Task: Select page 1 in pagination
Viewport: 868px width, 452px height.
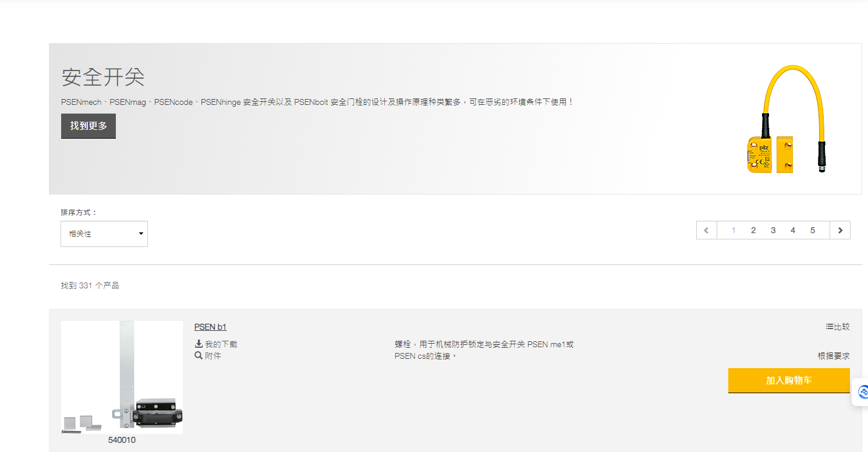Action: pos(734,230)
